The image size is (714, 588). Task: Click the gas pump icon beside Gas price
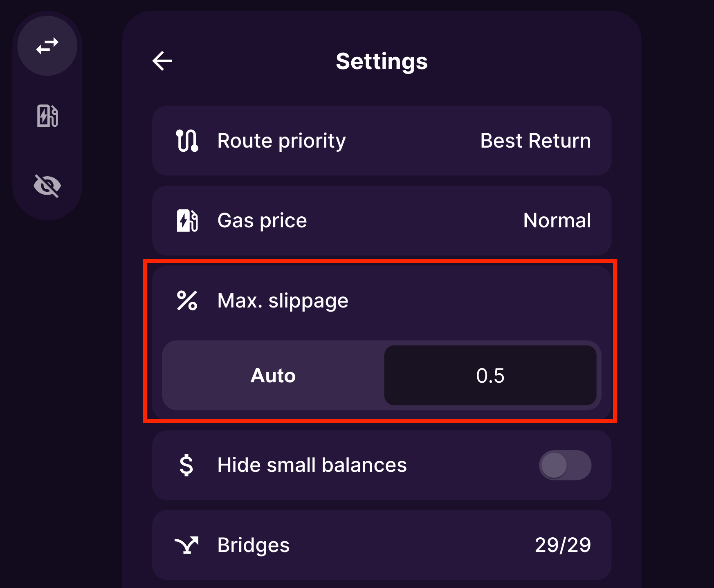point(187,221)
